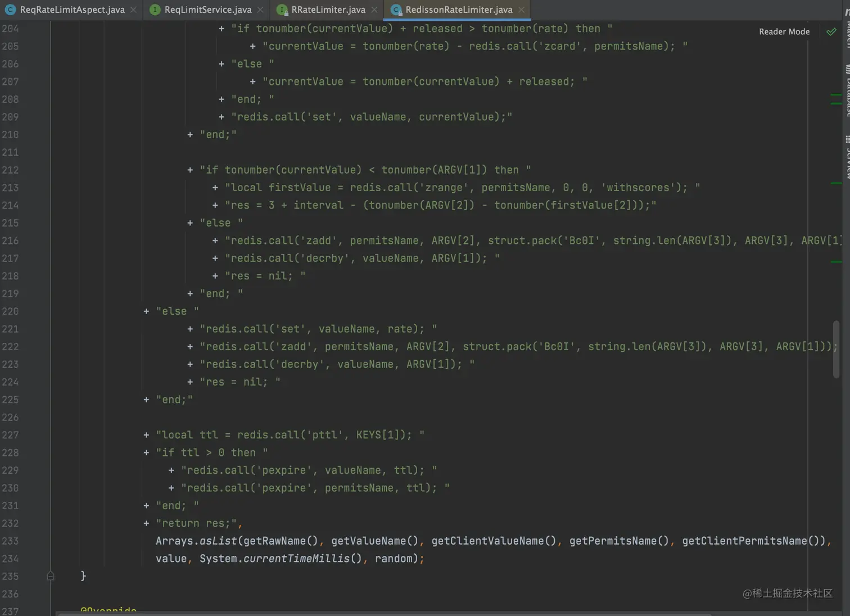
Task: Open the ReqLimitService.java editor tab
Action: point(207,10)
